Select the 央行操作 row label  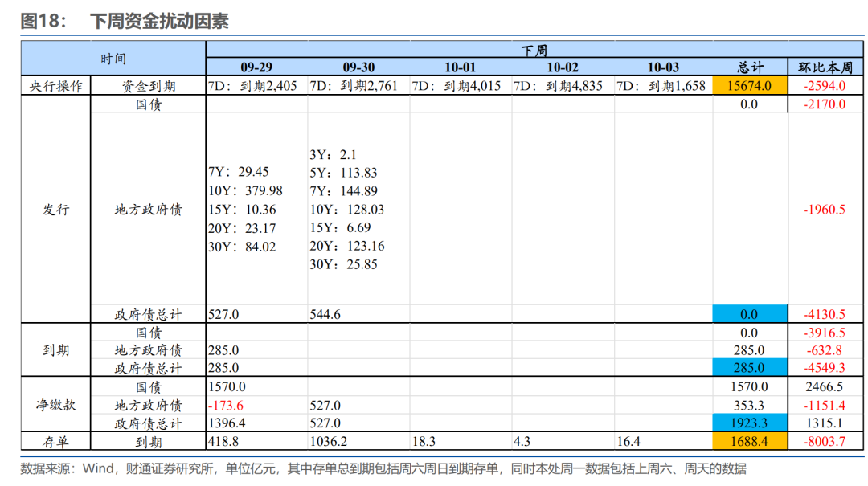pos(55,86)
